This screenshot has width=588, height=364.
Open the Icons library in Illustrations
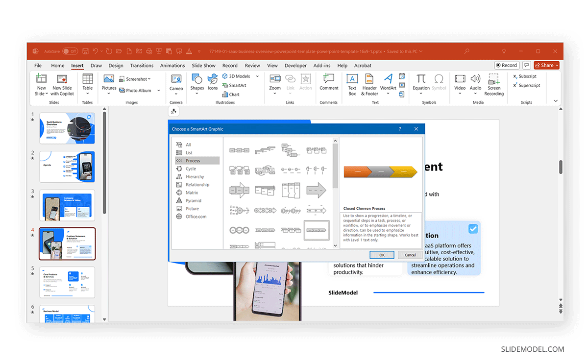[x=212, y=81]
